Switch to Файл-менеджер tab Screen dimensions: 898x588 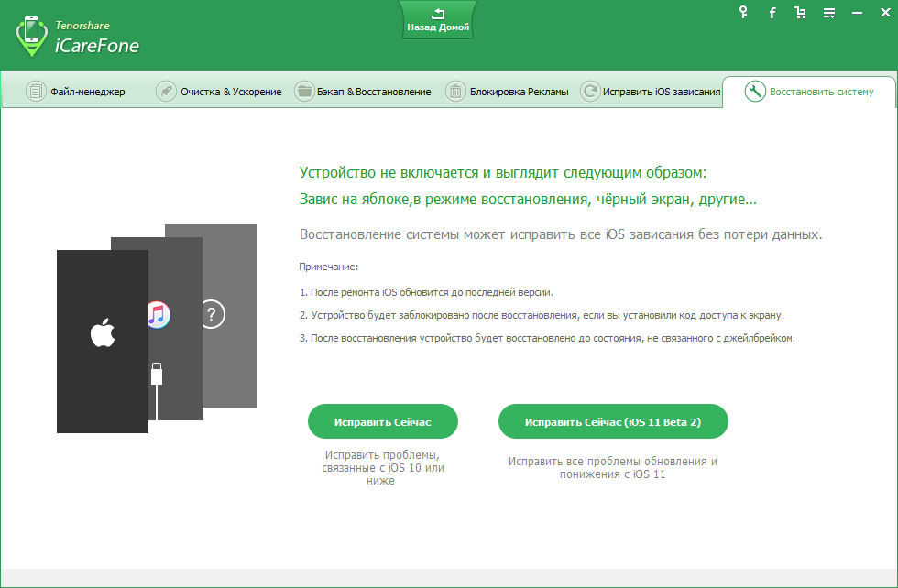point(75,92)
